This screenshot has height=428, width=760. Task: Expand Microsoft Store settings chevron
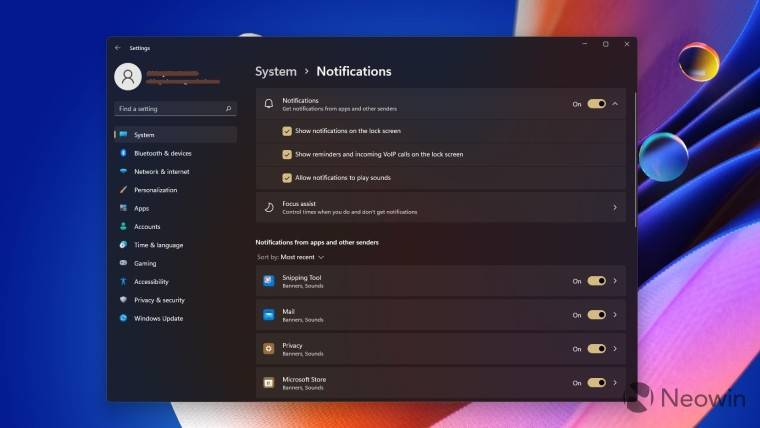615,382
